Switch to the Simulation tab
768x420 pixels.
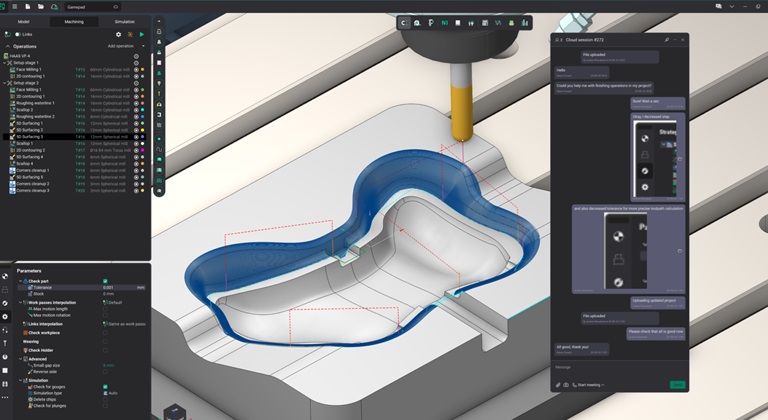point(124,20)
